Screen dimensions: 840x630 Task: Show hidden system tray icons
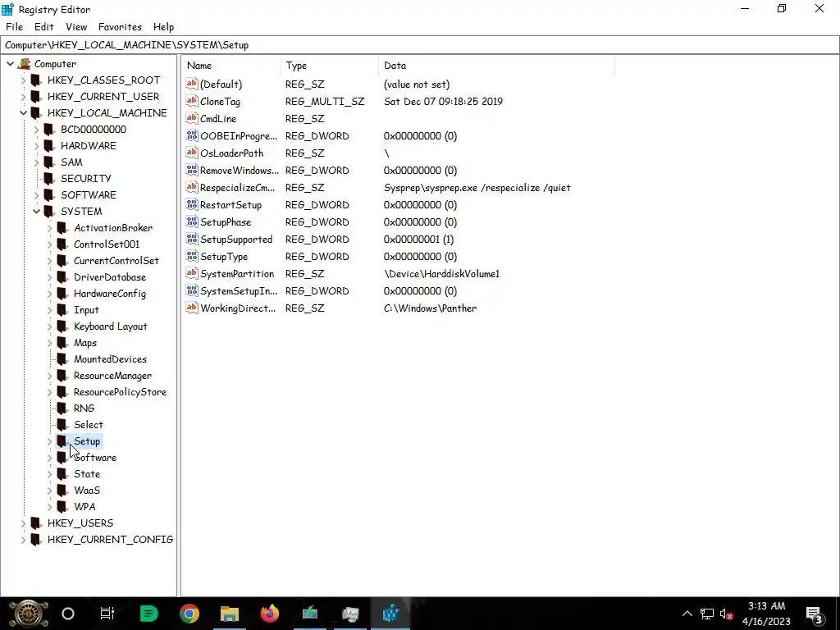point(687,614)
